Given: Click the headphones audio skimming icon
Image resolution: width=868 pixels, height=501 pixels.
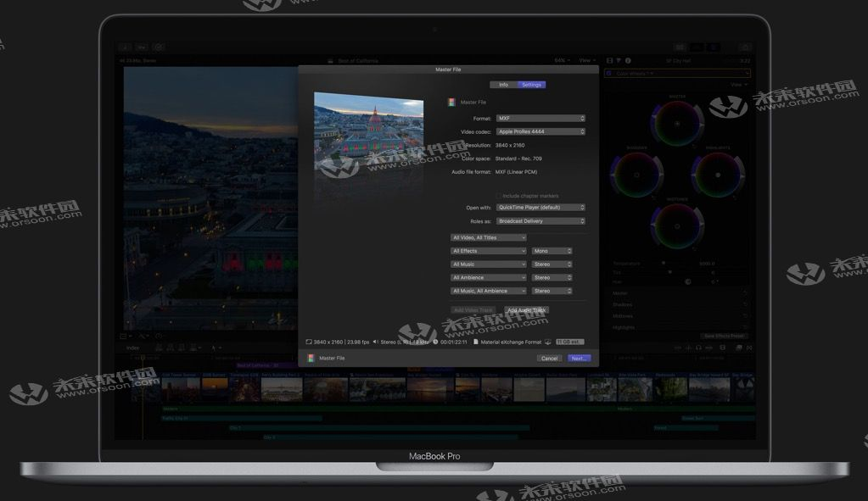Looking at the screenshot, I should (x=698, y=348).
